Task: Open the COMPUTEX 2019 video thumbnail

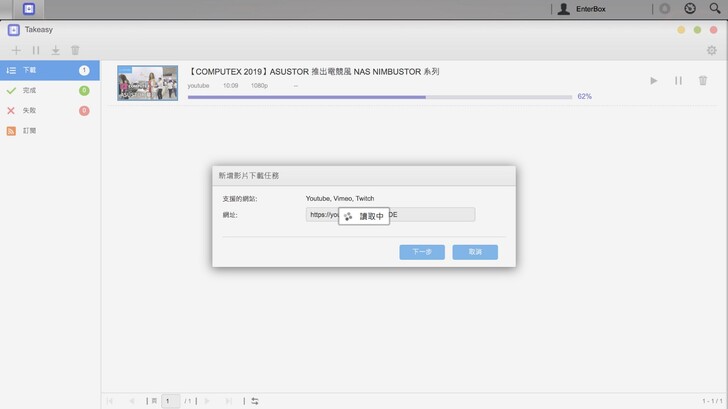Action: (148, 83)
